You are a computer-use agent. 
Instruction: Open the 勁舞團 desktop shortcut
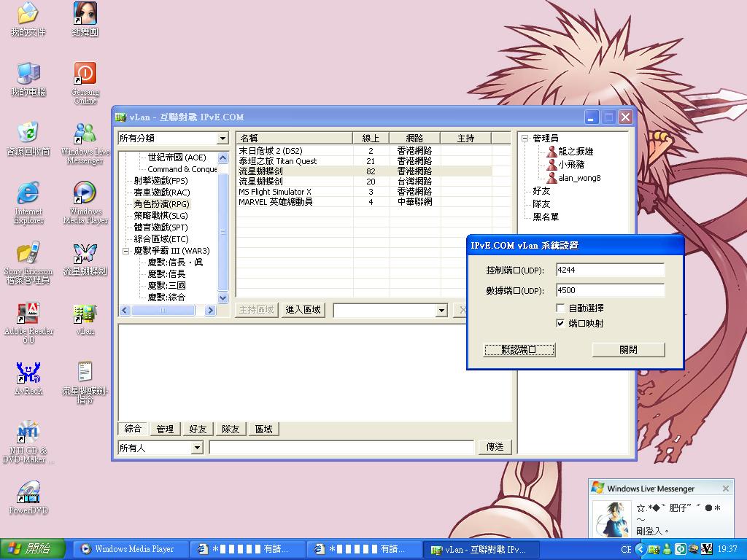[x=85, y=19]
